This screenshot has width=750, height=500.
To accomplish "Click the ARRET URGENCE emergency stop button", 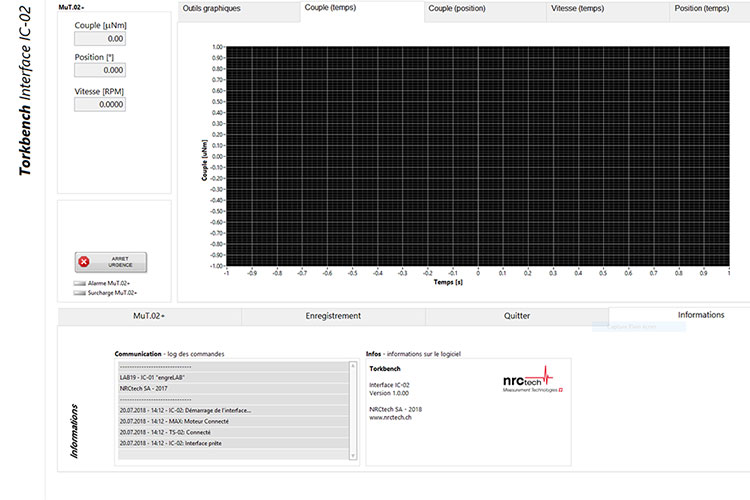I will pyautogui.click(x=110, y=262).
